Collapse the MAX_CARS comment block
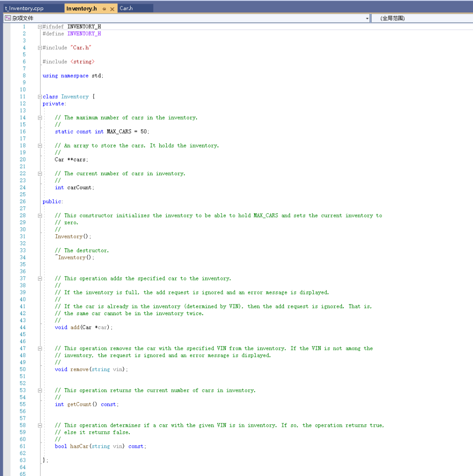 point(40,117)
